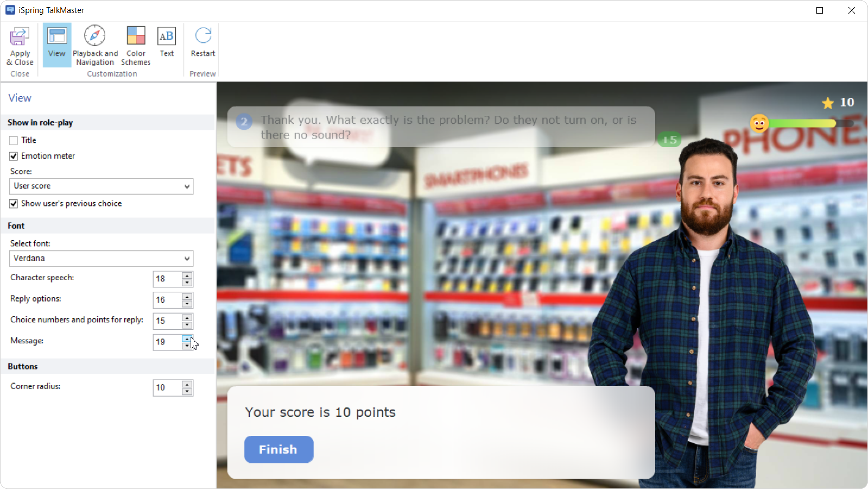Uncheck the Emotion meter checkbox

tap(14, 156)
